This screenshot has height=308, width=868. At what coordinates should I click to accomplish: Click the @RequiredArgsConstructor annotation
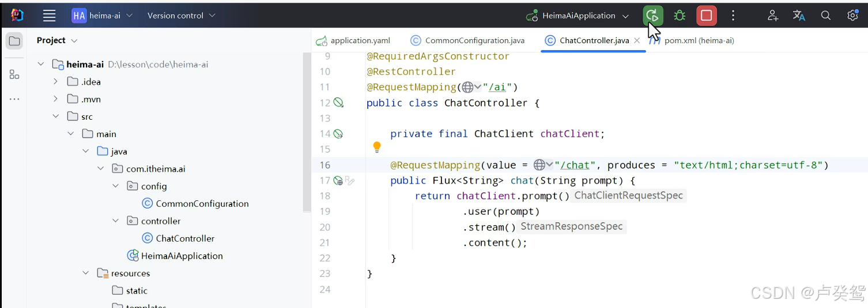point(438,56)
